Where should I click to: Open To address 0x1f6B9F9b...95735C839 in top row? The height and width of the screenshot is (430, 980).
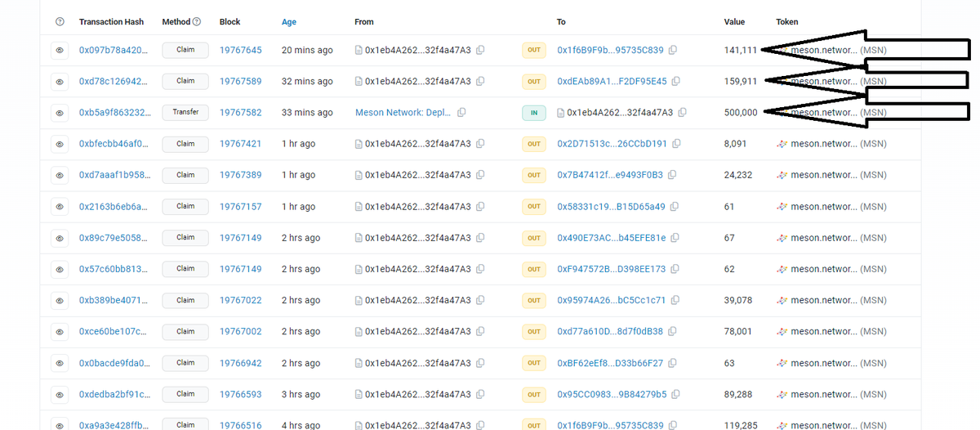click(x=610, y=50)
